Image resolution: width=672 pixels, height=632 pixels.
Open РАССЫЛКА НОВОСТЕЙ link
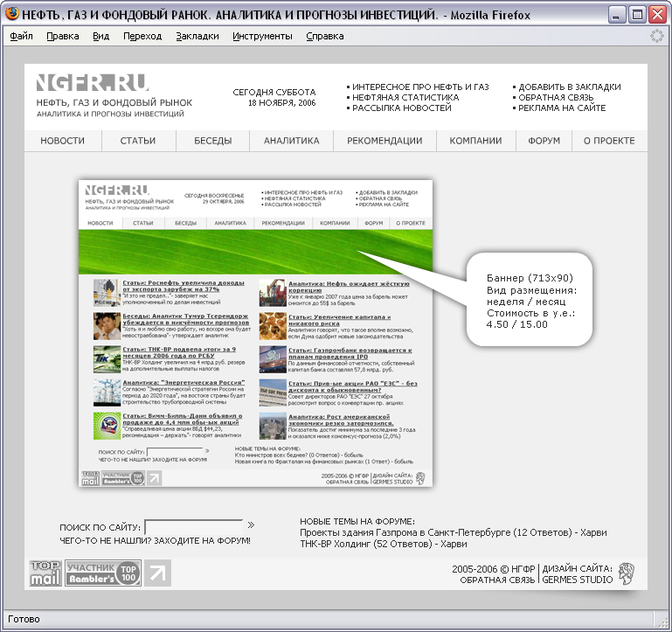tap(402, 108)
